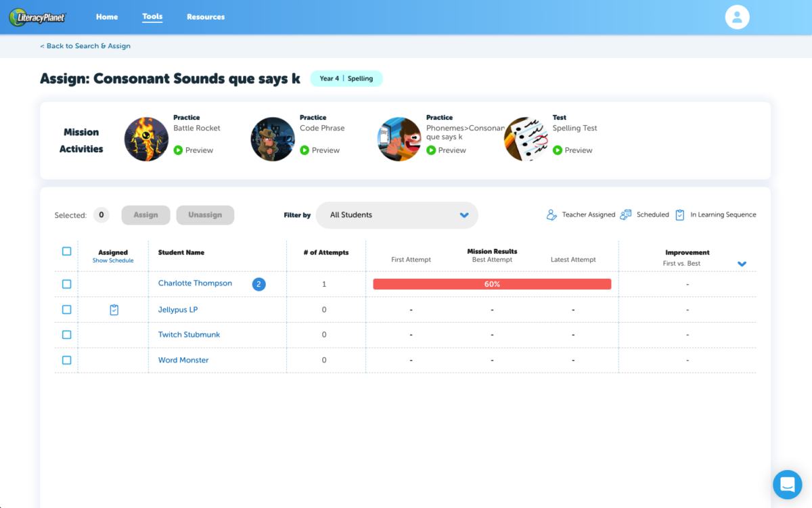Open the Resources menu
Screen dimensions: 812x508
pos(206,17)
